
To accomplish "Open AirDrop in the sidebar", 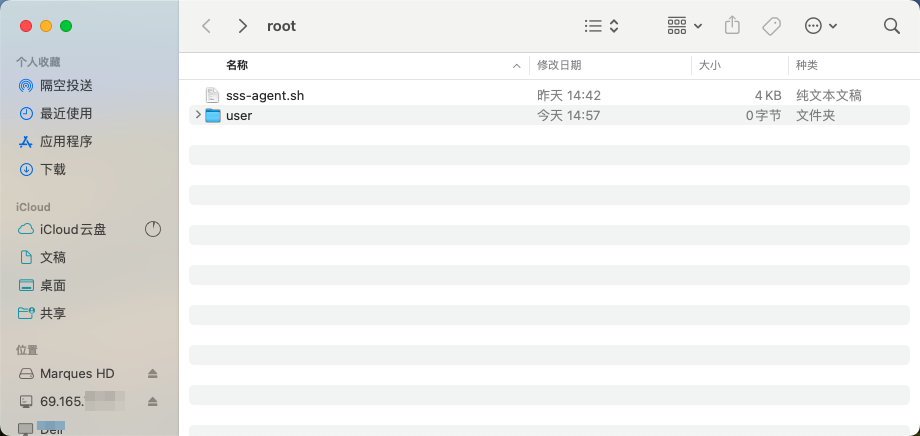I will (x=66, y=85).
